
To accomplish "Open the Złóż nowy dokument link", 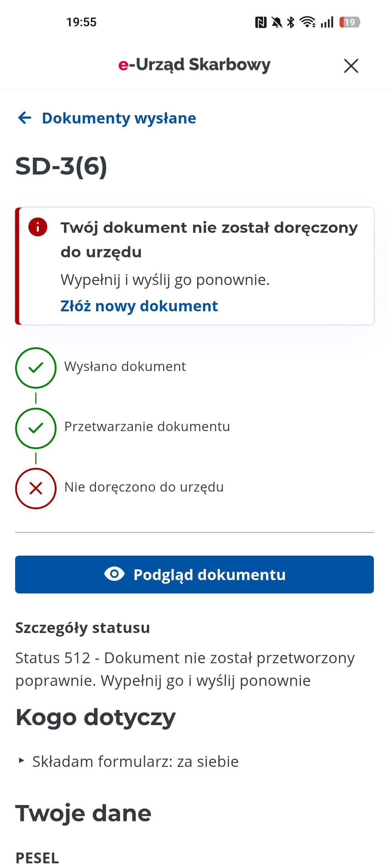I will pos(139,306).
